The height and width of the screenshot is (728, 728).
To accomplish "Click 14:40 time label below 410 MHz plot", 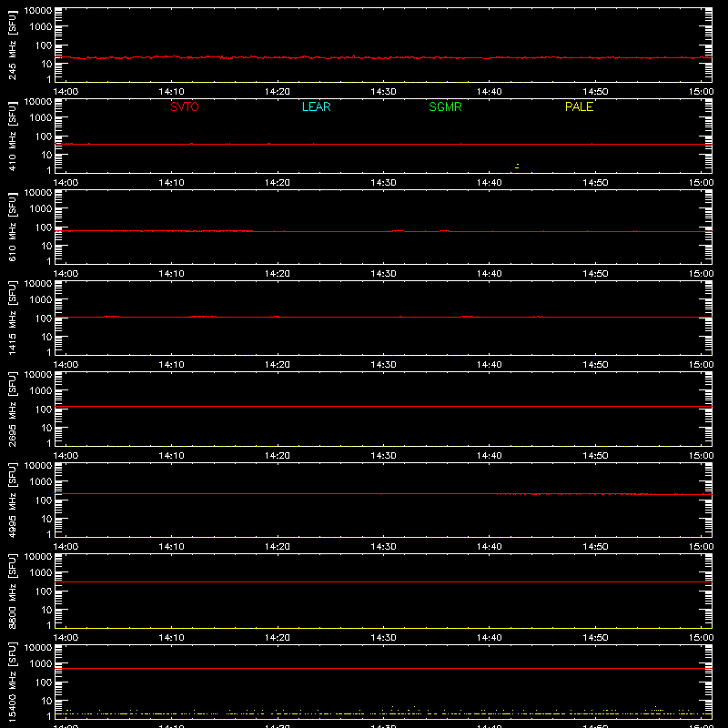I will (490, 183).
